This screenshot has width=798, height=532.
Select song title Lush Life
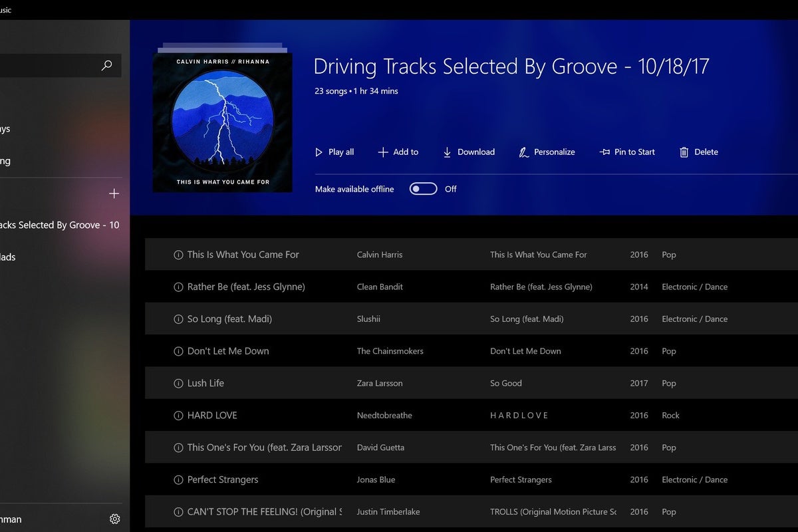205,384
